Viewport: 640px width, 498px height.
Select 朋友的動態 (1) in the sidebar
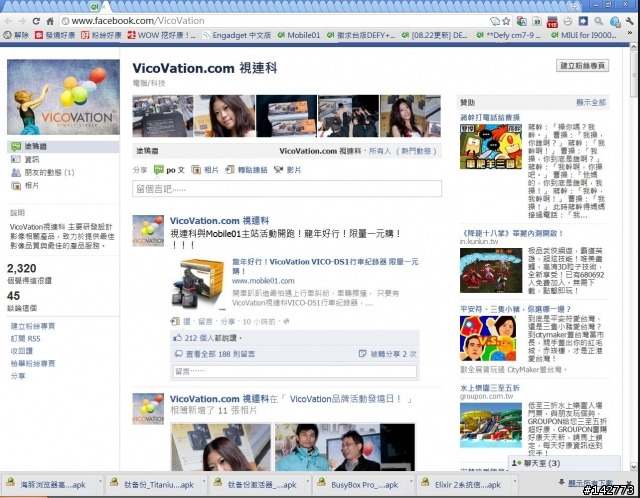click(x=43, y=173)
